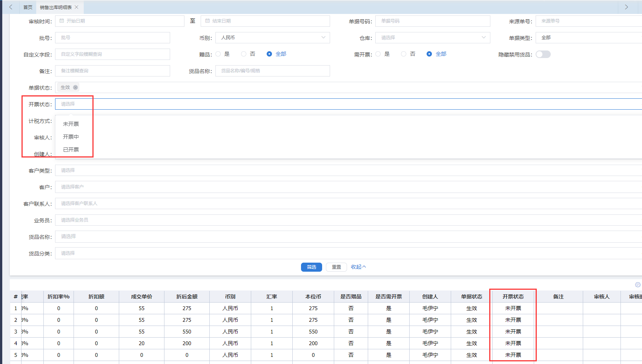This screenshot has width=642, height=364.
Task: Click the 开票状态 column header
Action: (513, 297)
